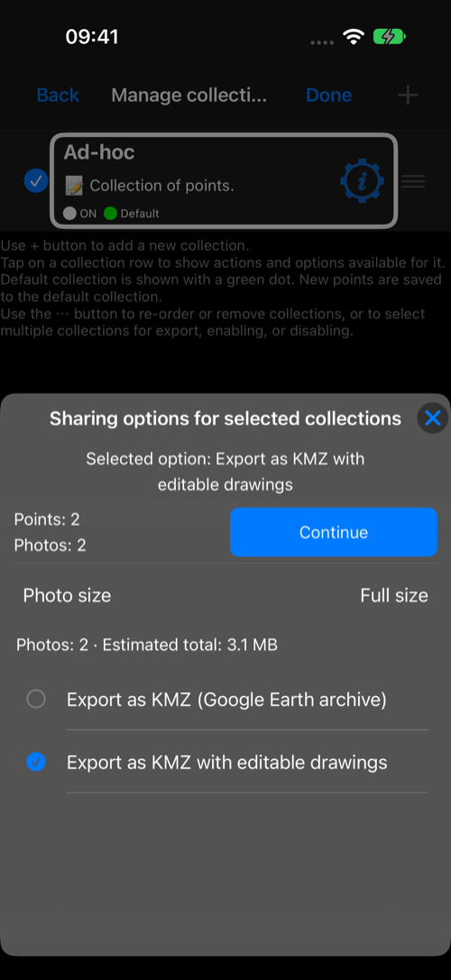This screenshot has width=451, height=980.
Task: Tap the gray ON status dot
Action: (70, 213)
